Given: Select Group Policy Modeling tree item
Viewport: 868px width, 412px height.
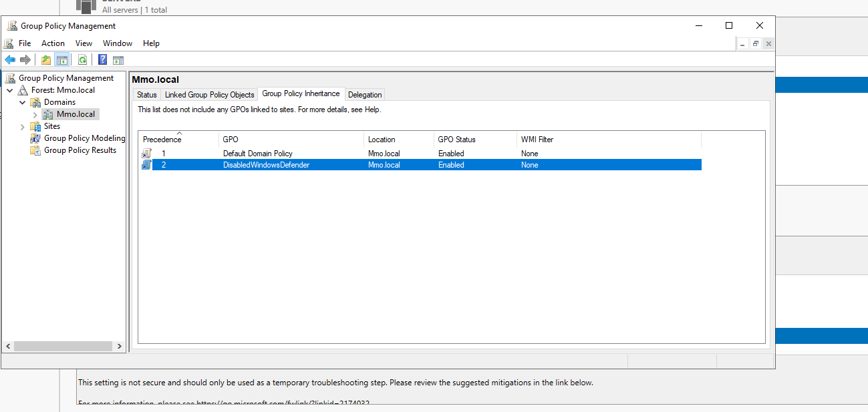Looking at the screenshot, I should pyautogui.click(x=84, y=138).
